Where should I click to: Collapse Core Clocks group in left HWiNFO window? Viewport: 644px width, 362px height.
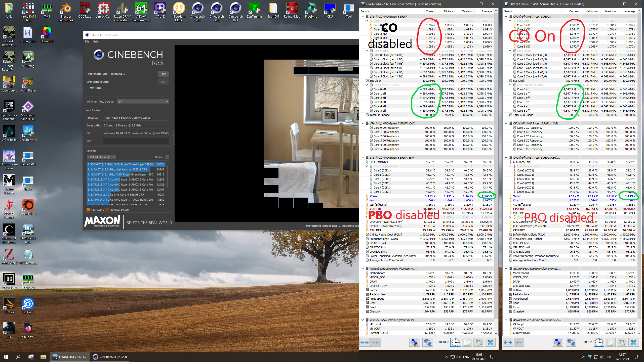(367, 51)
